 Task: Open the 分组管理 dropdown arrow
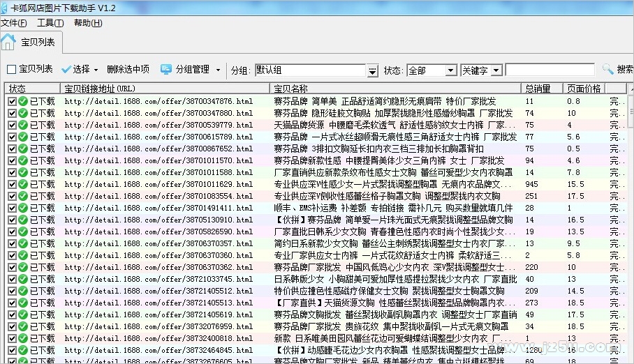(218, 70)
